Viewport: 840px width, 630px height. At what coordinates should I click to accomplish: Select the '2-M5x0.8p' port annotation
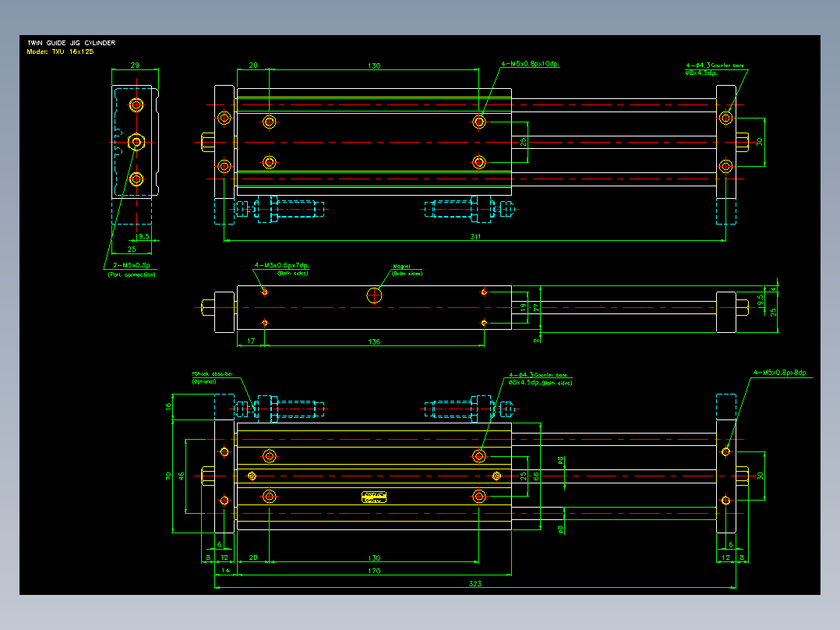point(131,265)
